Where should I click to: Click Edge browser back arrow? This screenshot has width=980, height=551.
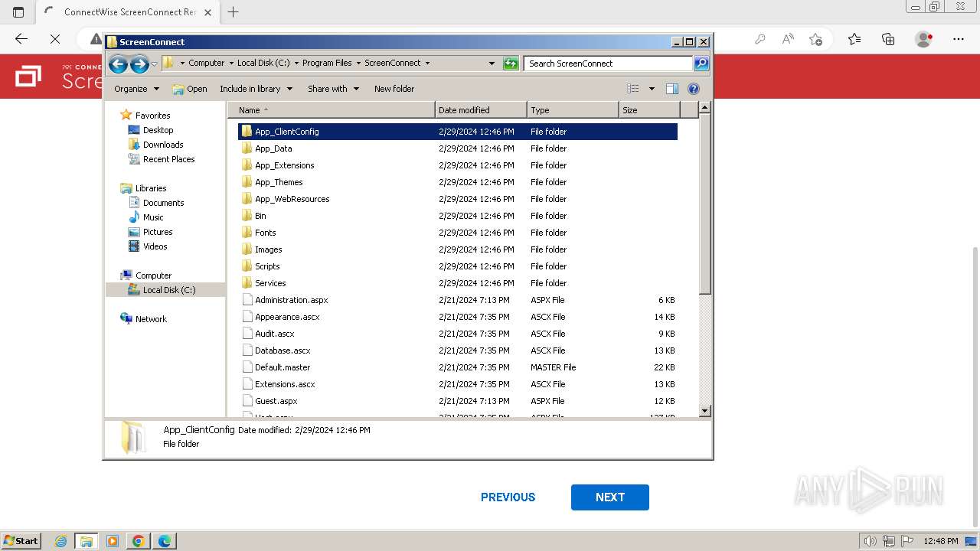(x=21, y=39)
